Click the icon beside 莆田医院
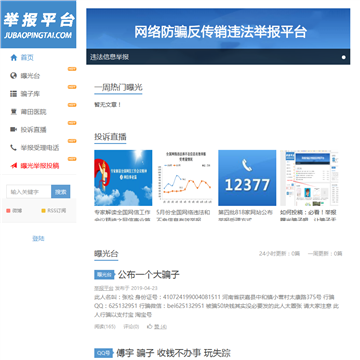Image resolution: width=360 pixels, height=360 pixels. (13, 112)
